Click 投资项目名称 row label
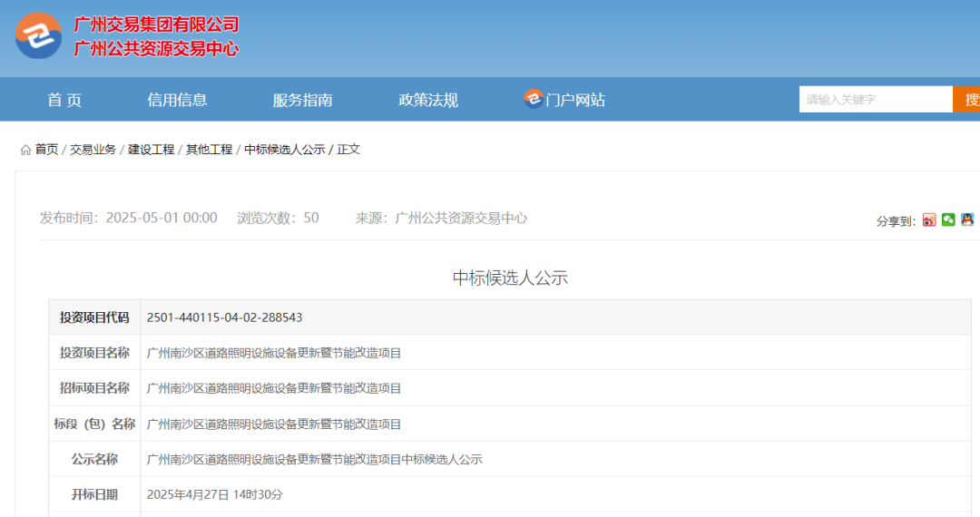This screenshot has height=517, width=980. point(94,353)
